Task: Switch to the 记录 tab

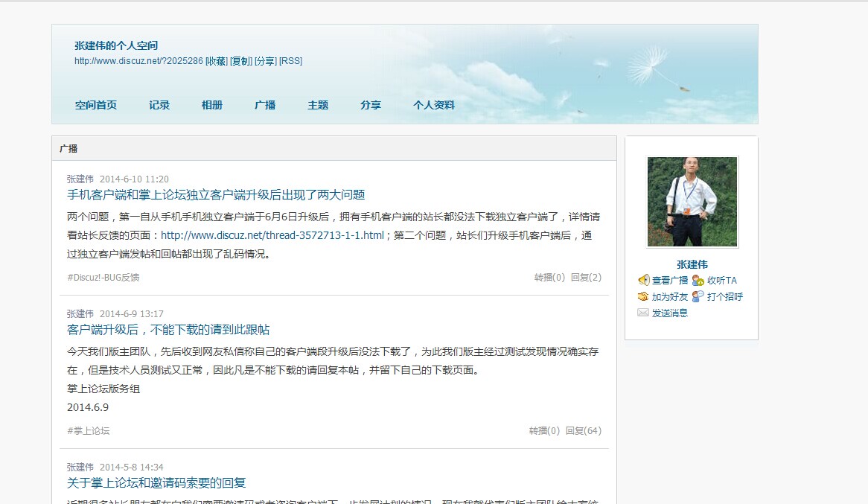Action: 159,105
